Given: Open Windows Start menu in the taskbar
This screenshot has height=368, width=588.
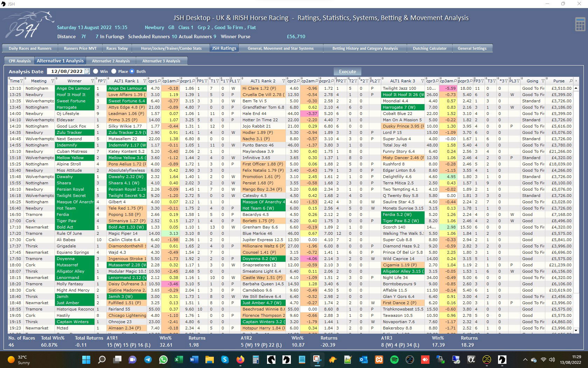Looking at the screenshot, I should point(86,360).
